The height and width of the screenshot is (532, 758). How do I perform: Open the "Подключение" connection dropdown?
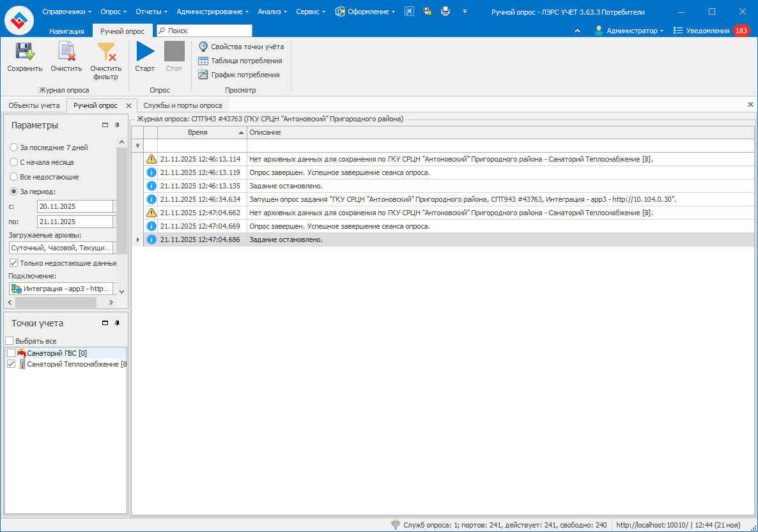[114, 289]
